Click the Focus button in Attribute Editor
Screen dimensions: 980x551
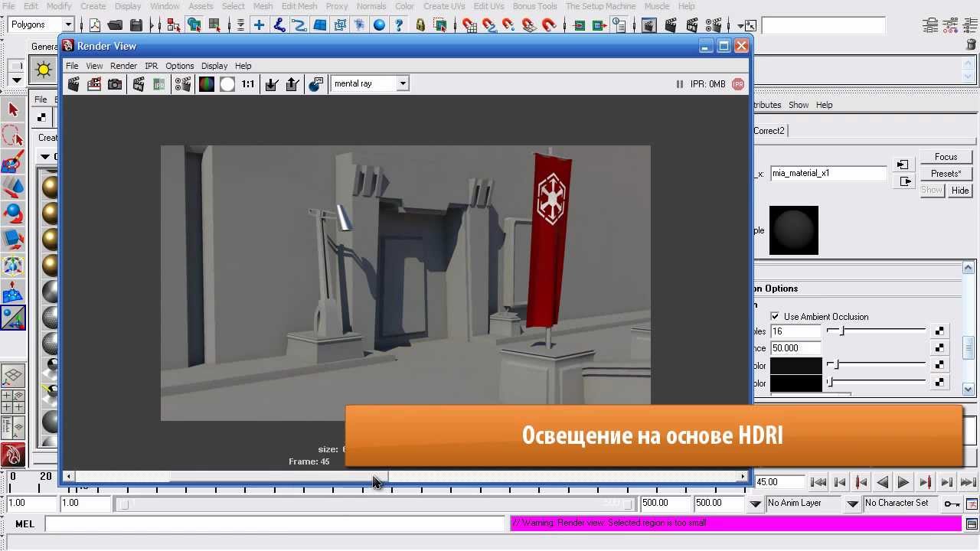[x=946, y=157]
